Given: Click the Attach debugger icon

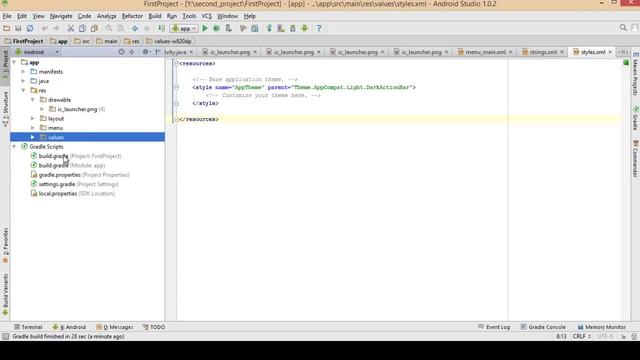Looking at the screenshot, I should (x=229, y=28).
